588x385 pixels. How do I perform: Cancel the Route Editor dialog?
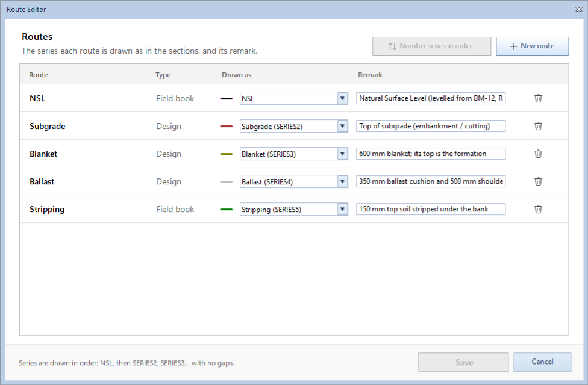(x=542, y=362)
